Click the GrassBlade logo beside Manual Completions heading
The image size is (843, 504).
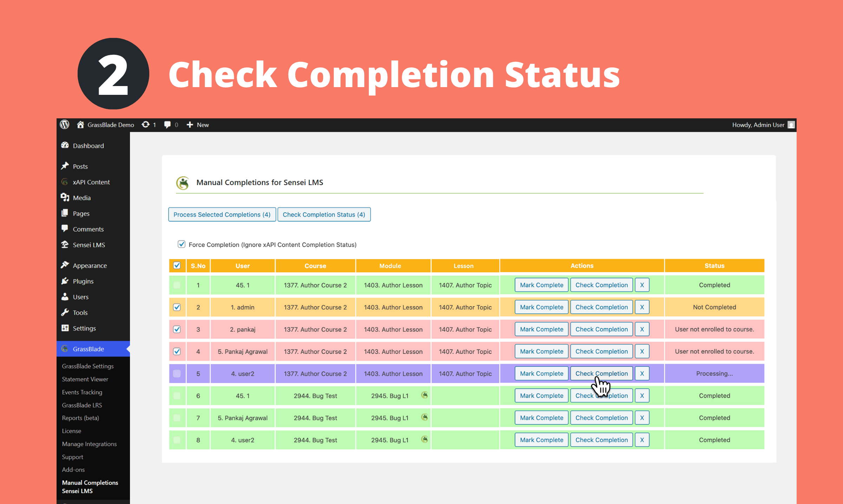click(183, 183)
